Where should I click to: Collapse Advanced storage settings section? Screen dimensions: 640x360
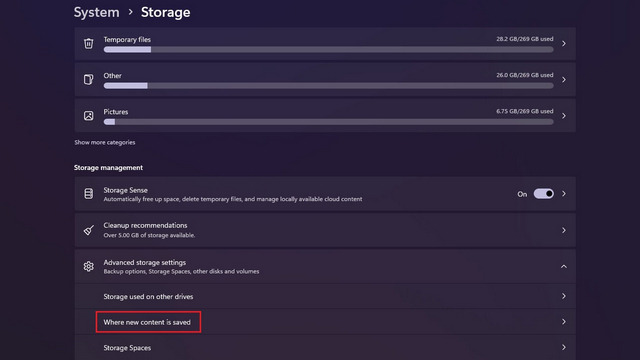(x=564, y=267)
